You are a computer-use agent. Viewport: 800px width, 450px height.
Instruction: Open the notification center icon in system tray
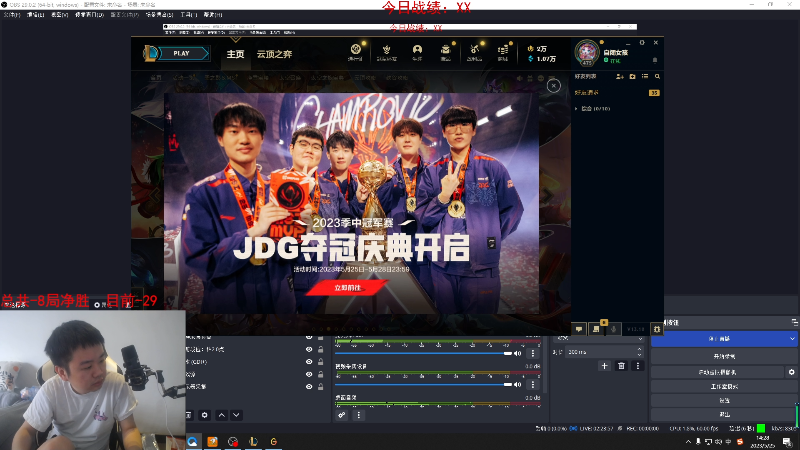[787, 442]
